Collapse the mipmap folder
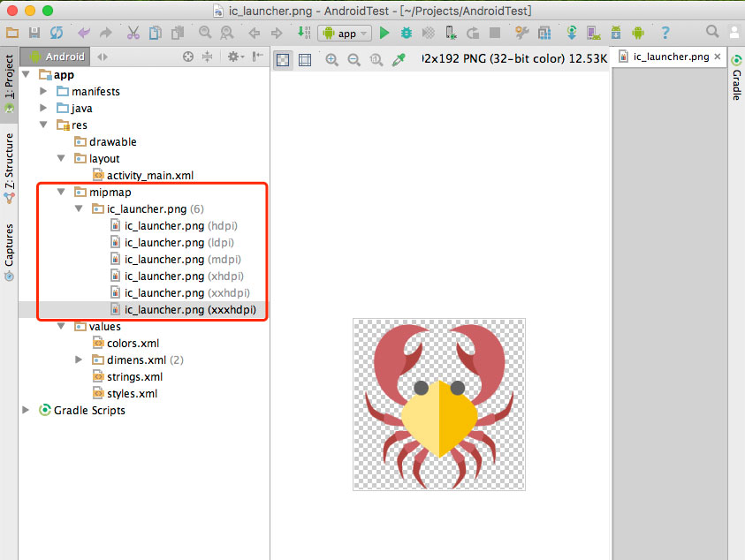 pos(61,192)
